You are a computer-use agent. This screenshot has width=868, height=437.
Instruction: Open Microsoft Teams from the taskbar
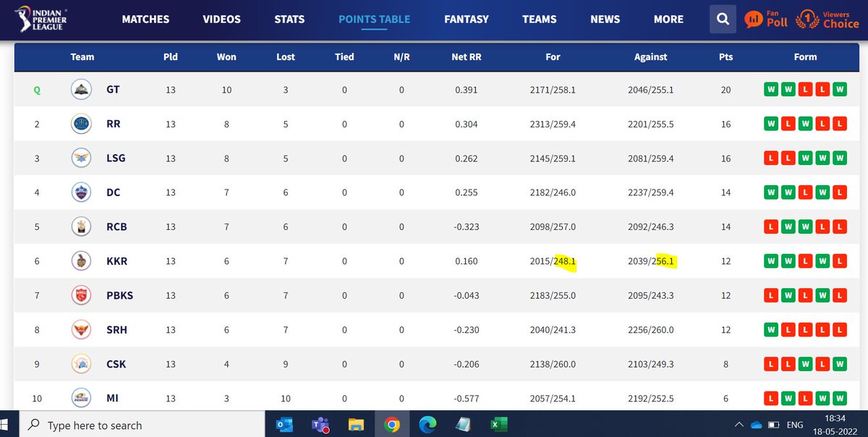point(321,425)
